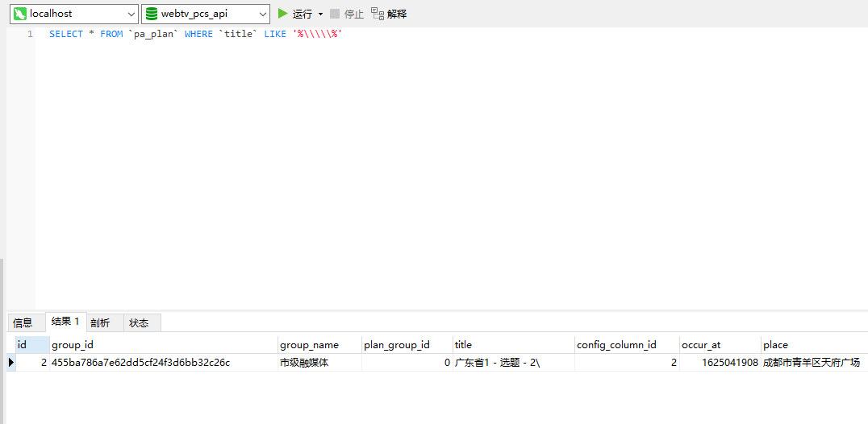Click the place column header

tap(814, 344)
